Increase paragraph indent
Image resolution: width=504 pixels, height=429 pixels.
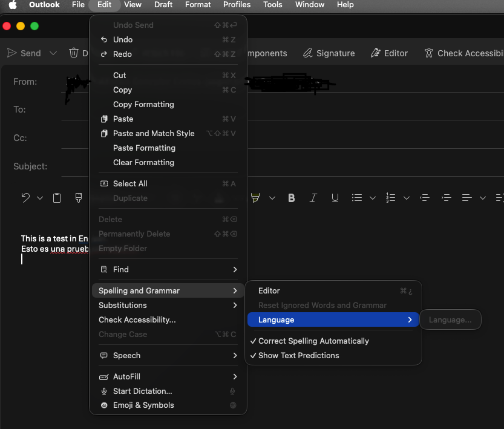(x=446, y=198)
